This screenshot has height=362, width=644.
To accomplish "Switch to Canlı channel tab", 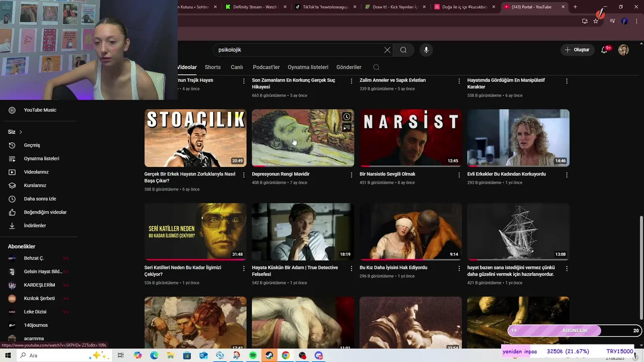I will [237, 67].
